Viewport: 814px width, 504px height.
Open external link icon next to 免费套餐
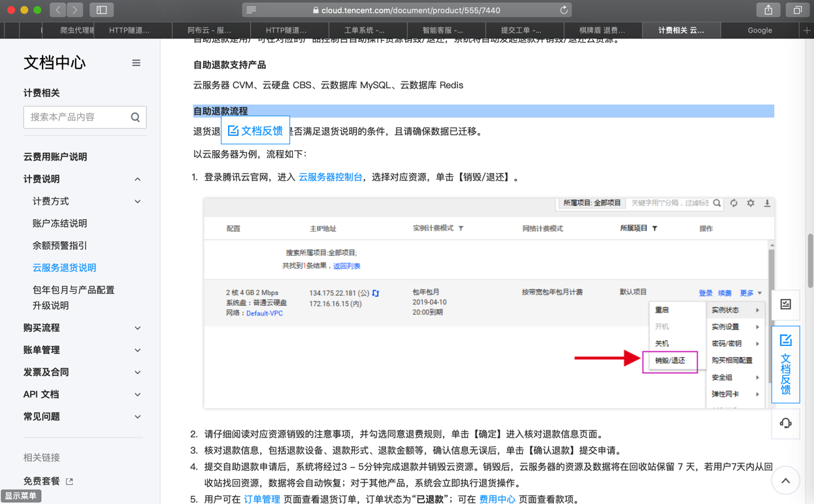tap(70, 482)
